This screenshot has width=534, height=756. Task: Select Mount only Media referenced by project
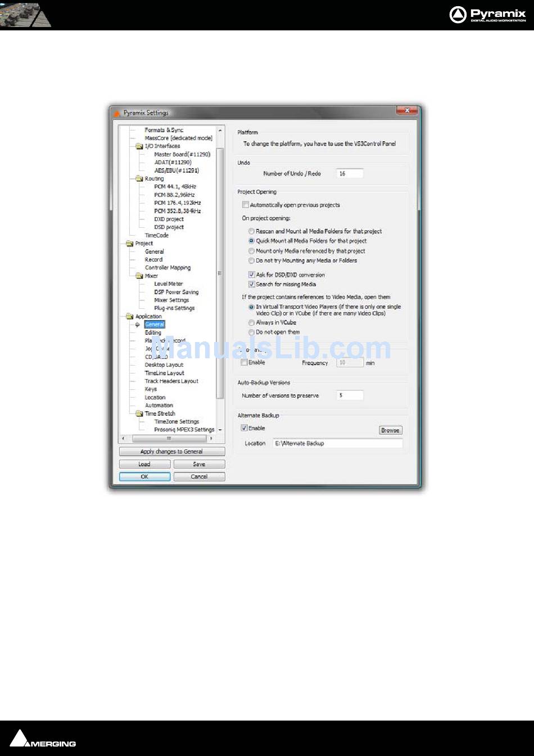(x=252, y=251)
